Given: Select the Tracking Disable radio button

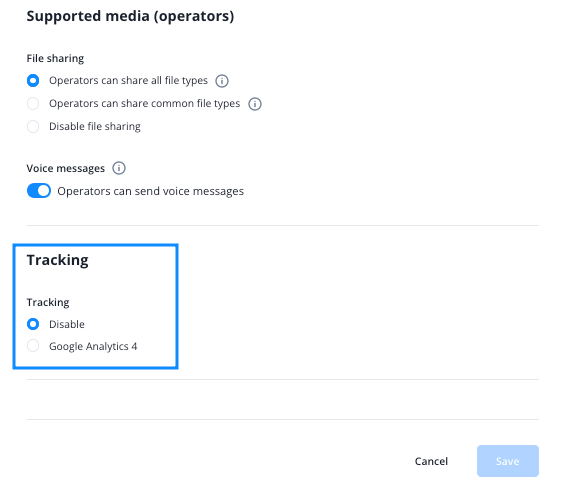Looking at the screenshot, I should click(33, 324).
